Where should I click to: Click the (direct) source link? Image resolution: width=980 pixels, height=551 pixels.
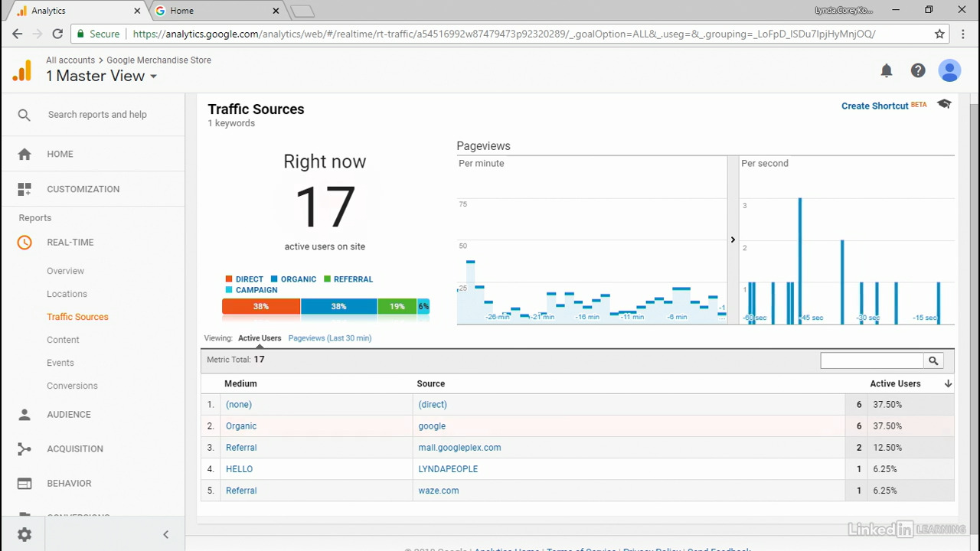point(433,404)
